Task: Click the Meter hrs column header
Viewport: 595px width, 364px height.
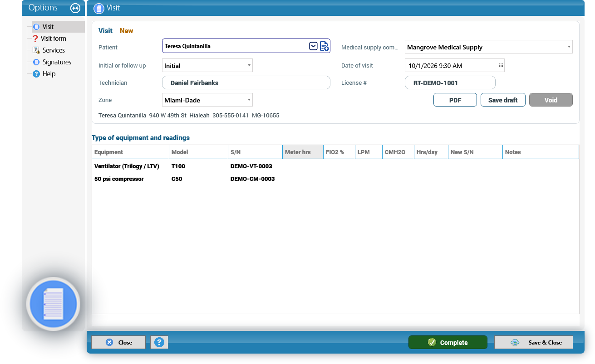Action: point(303,152)
